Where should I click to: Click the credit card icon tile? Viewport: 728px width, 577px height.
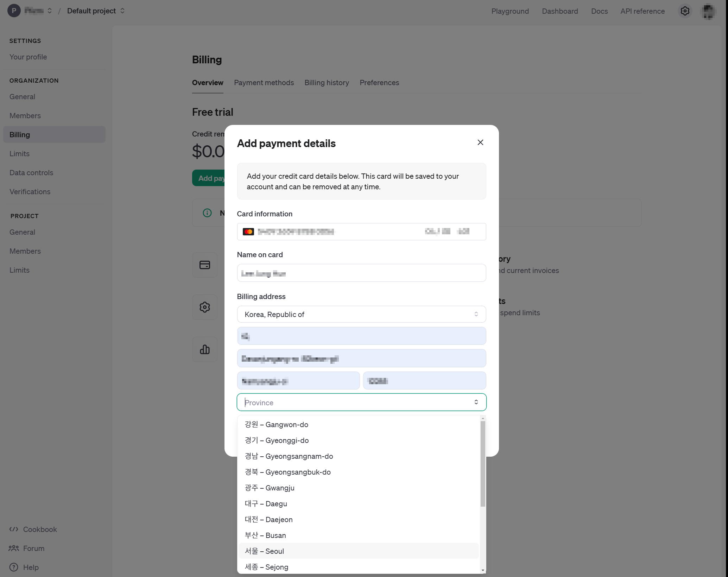point(205,265)
